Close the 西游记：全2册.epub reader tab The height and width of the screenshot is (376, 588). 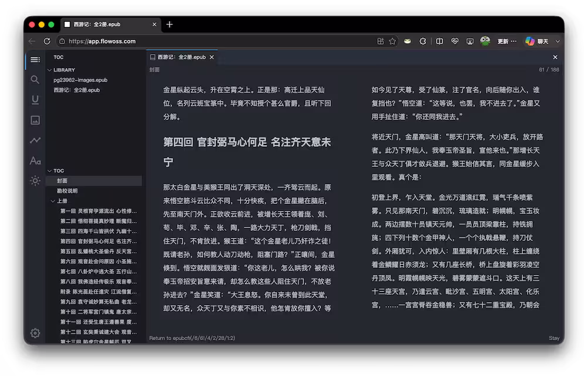212,57
